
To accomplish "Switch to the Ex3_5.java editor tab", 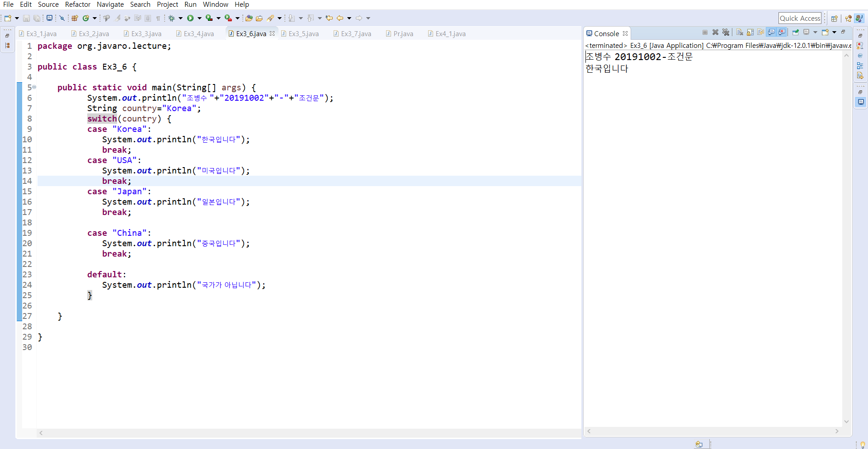I will [x=300, y=34].
